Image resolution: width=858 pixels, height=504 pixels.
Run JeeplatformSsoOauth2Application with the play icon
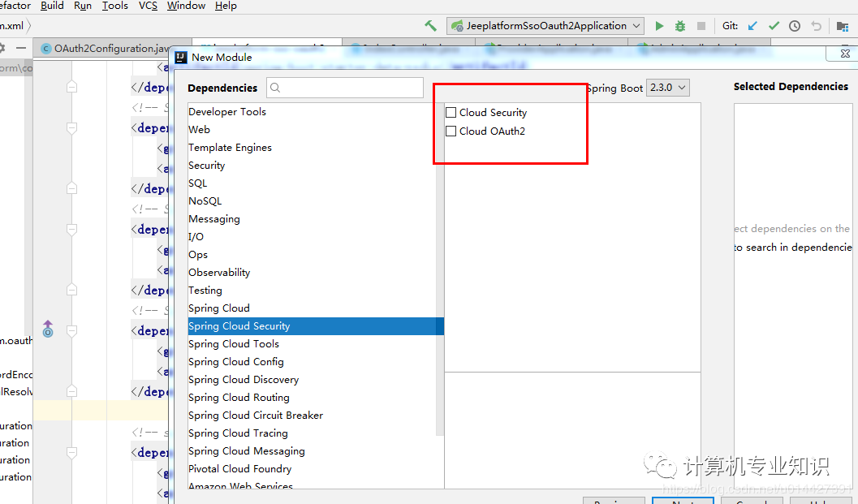tap(659, 26)
